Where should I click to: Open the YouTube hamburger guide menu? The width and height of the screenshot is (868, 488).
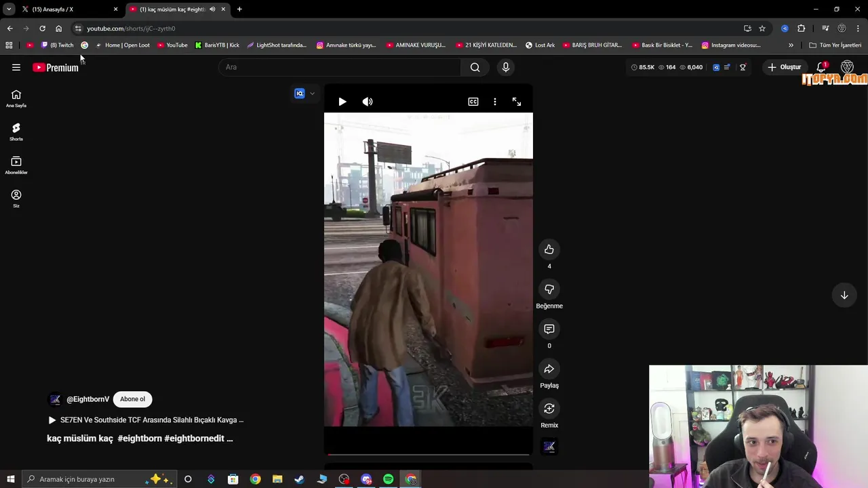[16, 67]
